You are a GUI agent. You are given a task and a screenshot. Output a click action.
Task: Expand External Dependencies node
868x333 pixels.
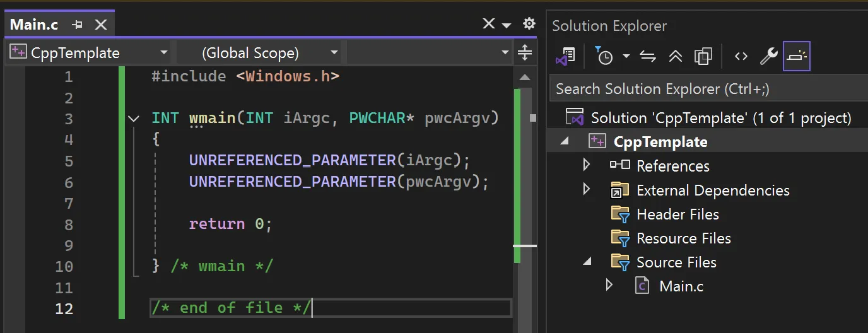[x=587, y=189]
